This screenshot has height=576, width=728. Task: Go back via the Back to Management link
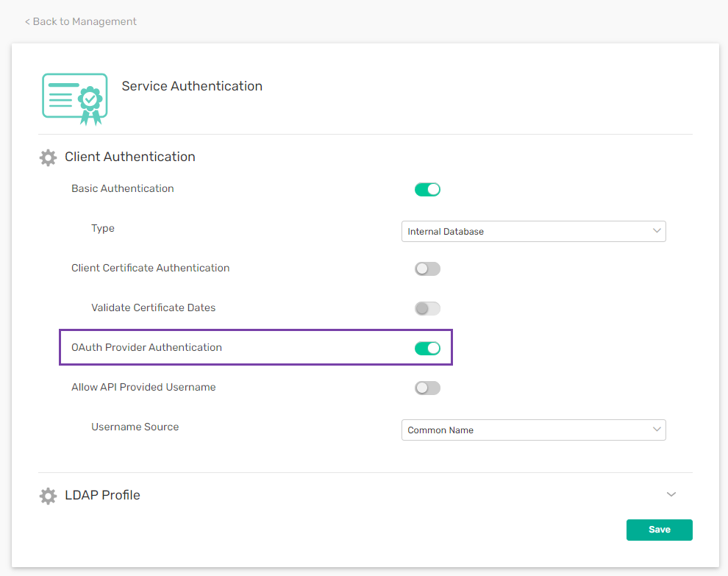pos(81,22)
